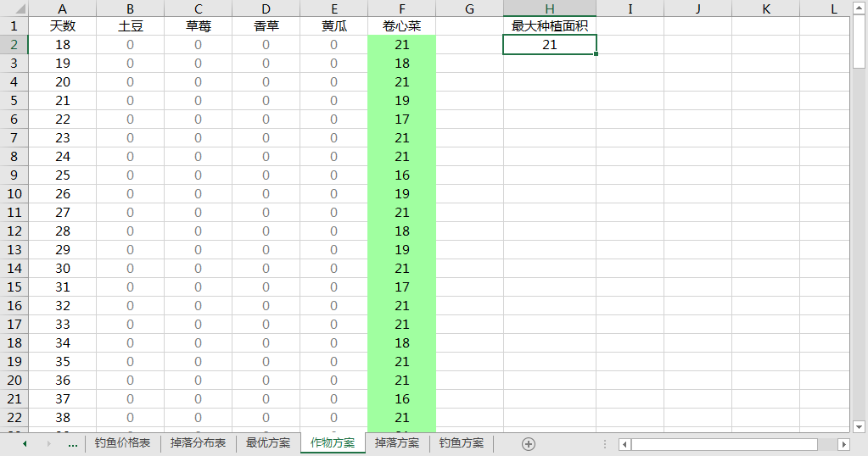Select 卷心菜 cell in day 37 row

point(402,399)
